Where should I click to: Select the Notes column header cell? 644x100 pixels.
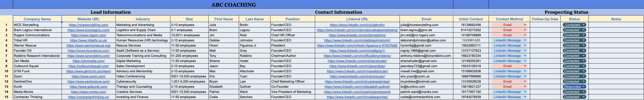pos(616,19)
